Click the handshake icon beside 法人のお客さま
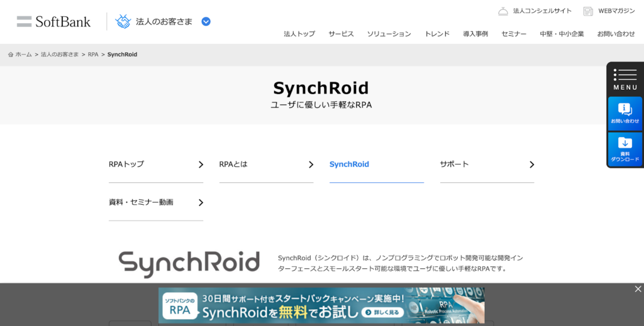The image size is (644, 326). [x=123, y=21]
